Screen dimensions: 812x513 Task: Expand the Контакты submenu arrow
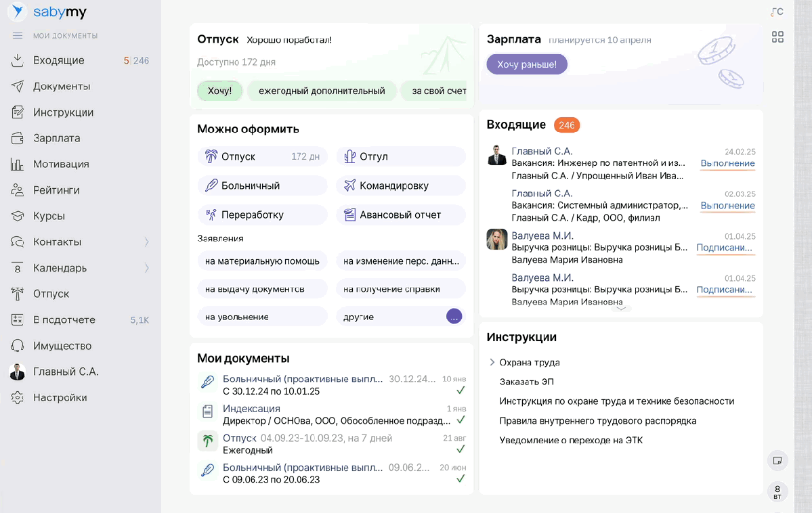146,242
